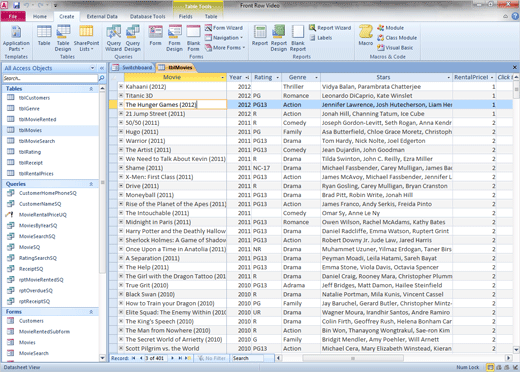520x372 pixels.
Task: Click the navigation pane Search field
Action: coord(50,78)
